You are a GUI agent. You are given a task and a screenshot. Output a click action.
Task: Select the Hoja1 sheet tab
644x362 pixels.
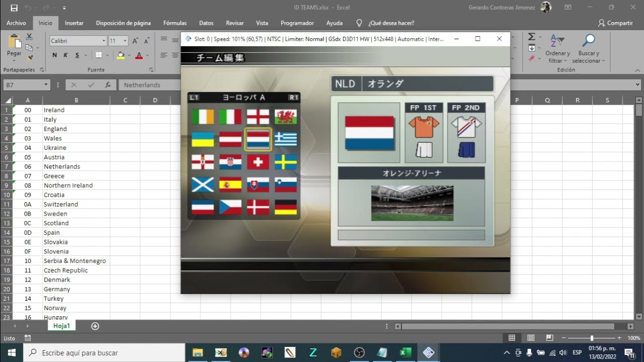61,326
